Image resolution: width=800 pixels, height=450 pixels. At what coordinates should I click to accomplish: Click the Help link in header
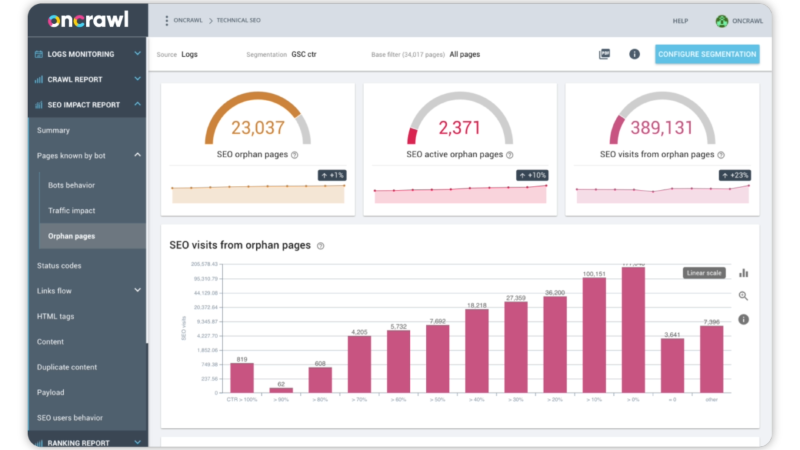pyautogui.click(x=680, y=21)
